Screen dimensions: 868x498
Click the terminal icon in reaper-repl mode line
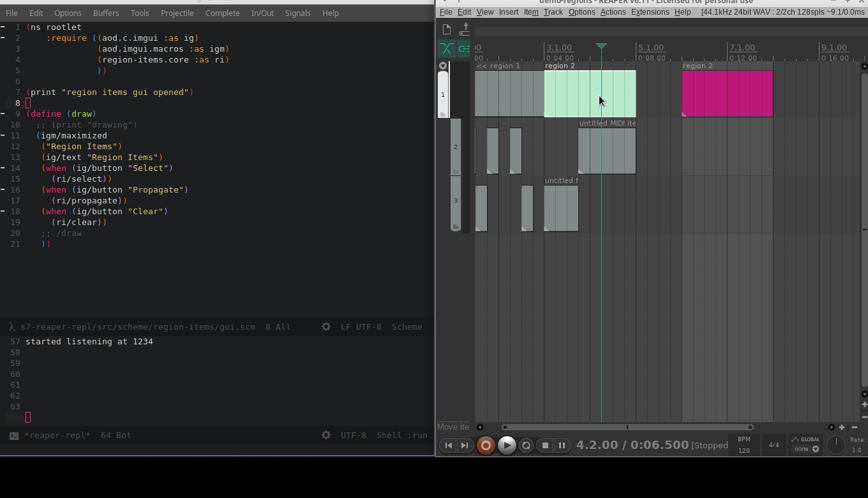point(14,436)
